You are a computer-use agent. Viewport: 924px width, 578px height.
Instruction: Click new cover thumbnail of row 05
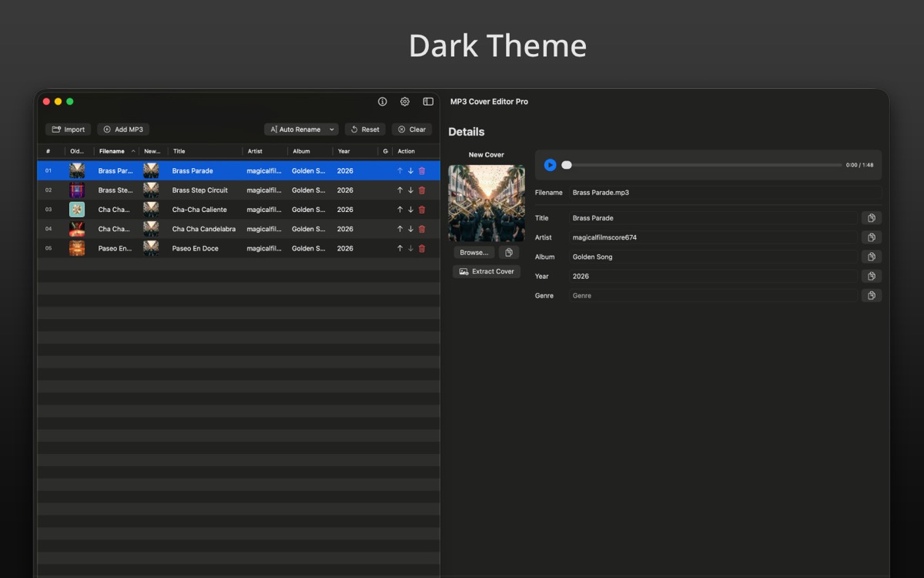pyautogui.click(x=151, y=248)
